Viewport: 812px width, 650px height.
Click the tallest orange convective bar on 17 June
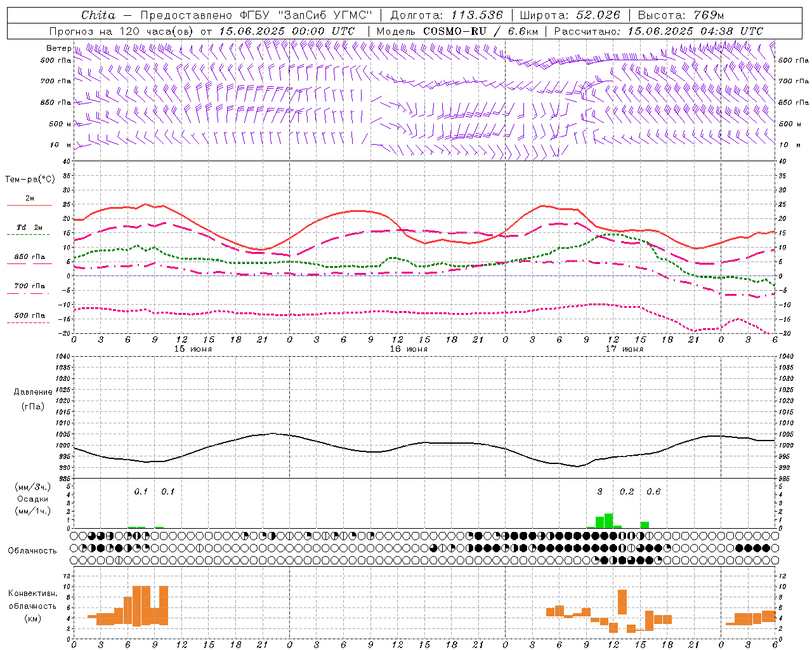tap(622, 602)
